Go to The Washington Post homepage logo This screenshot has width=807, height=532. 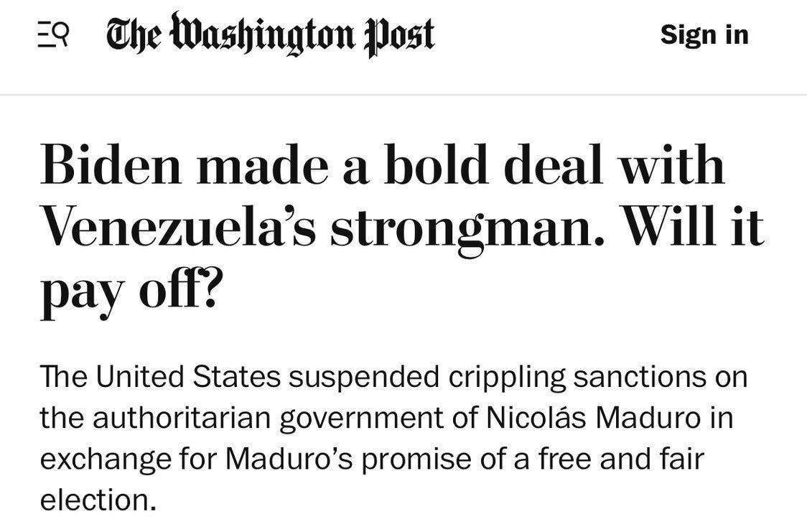pyautogui.click(x=271, y=34)
